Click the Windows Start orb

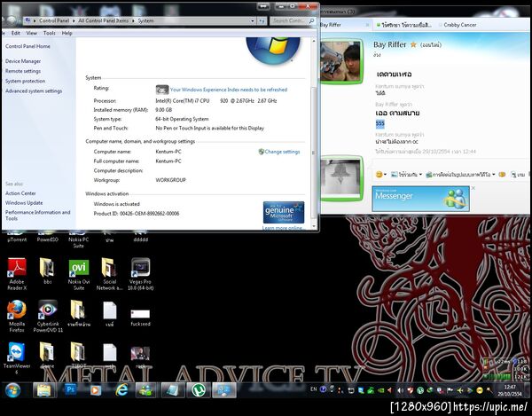point(13,390)
